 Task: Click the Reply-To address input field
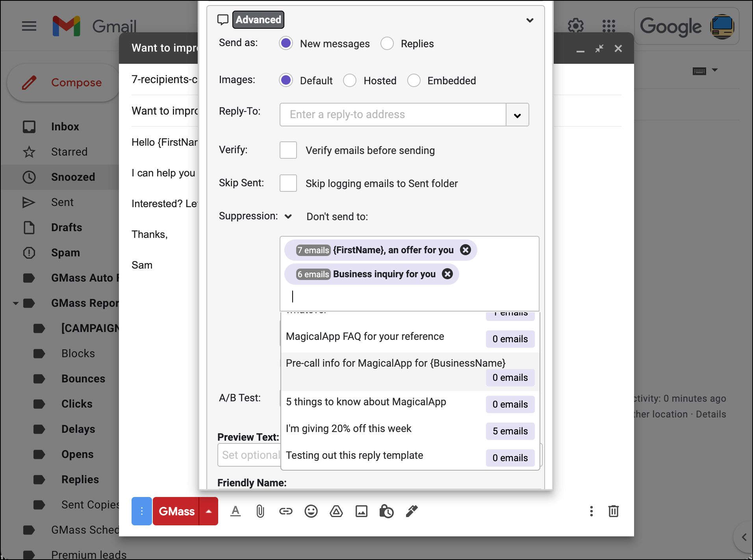point(393,115)
